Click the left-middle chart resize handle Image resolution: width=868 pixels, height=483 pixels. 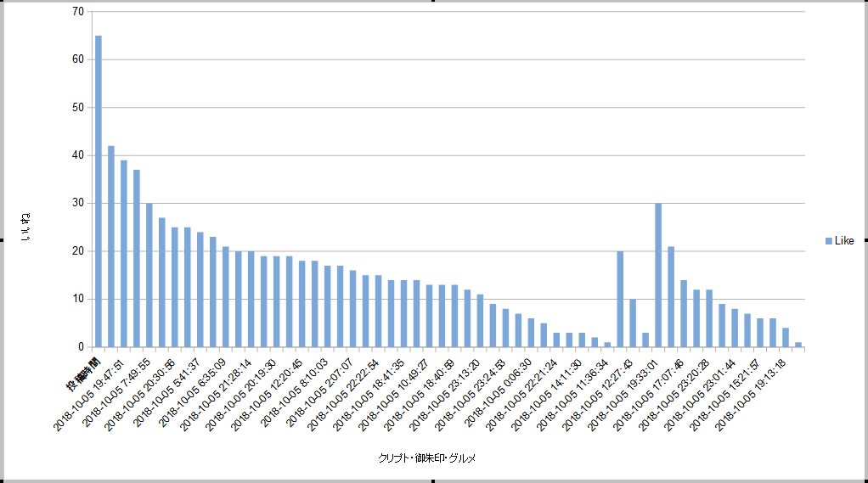[x=2, y=240]
